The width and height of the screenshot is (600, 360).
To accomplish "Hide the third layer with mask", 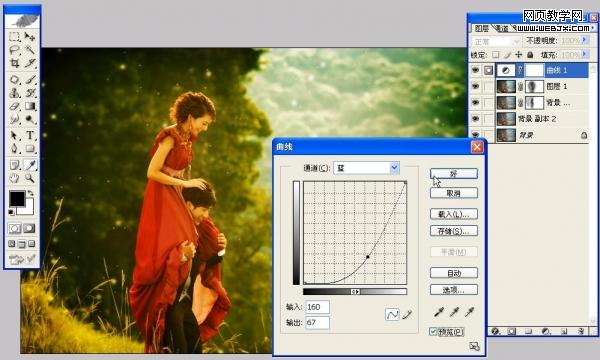I will pos(476,103).
